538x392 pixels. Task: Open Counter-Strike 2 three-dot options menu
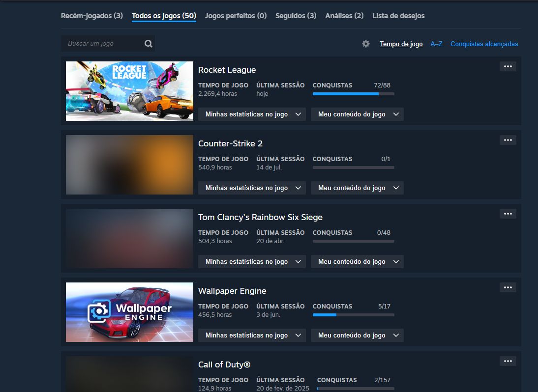[x=508, y=140]
